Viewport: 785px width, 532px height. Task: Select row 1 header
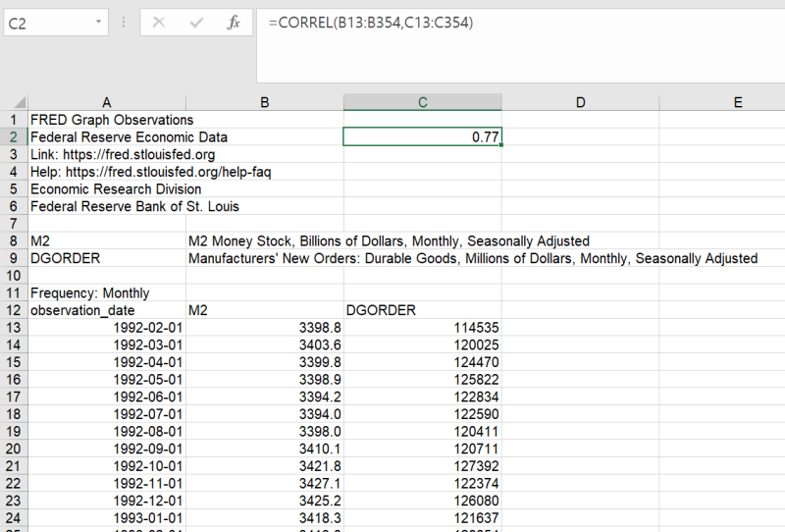[x=14, y=120]
